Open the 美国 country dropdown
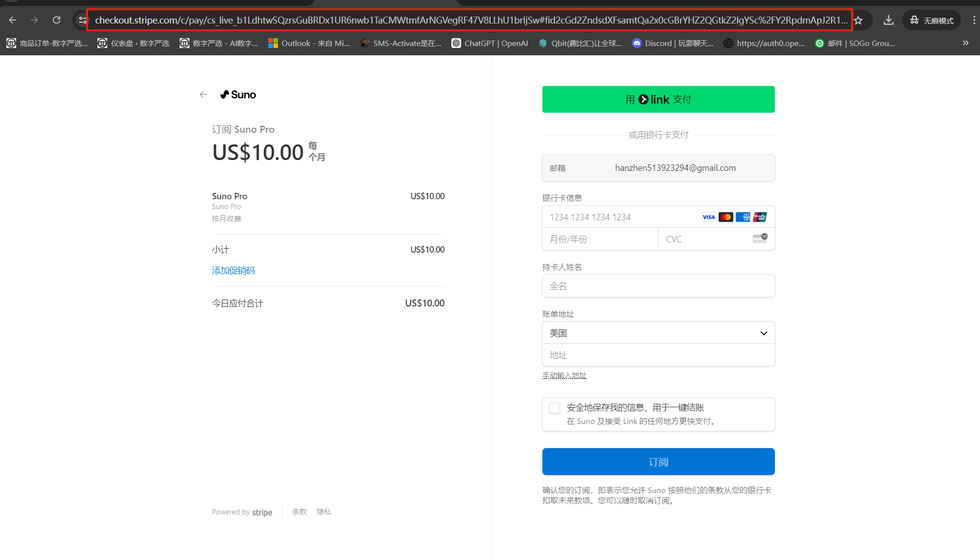This screenshot has width=980, height=560. click(658, 333)
